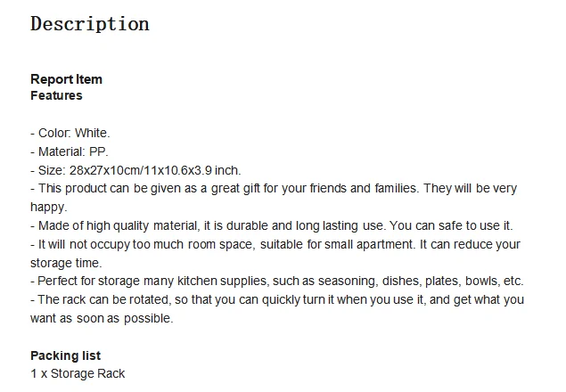Click the storage time text
This screenshot has height=392, width=566.
click(x=66, y=263)
